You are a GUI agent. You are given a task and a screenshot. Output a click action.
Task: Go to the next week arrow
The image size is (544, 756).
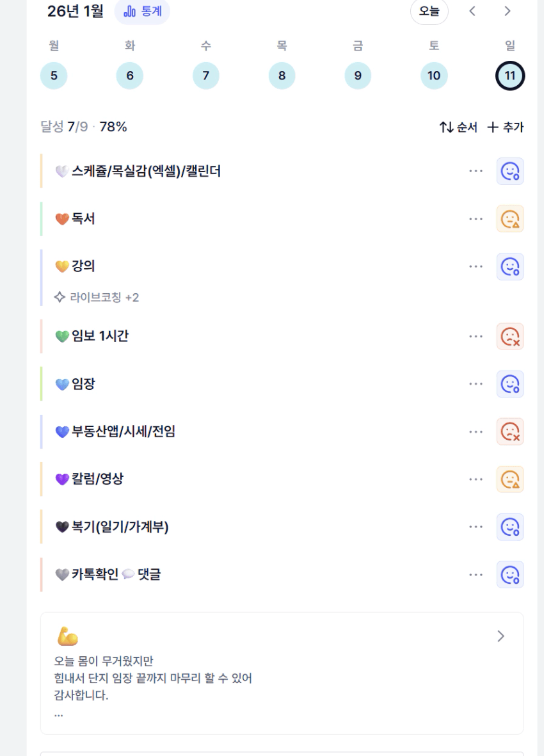point(508,11)
